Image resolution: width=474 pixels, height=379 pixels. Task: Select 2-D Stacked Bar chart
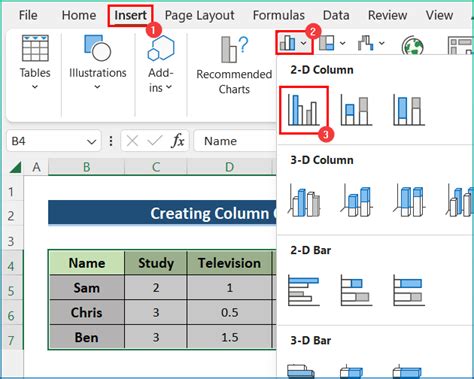tap(356, 291)
